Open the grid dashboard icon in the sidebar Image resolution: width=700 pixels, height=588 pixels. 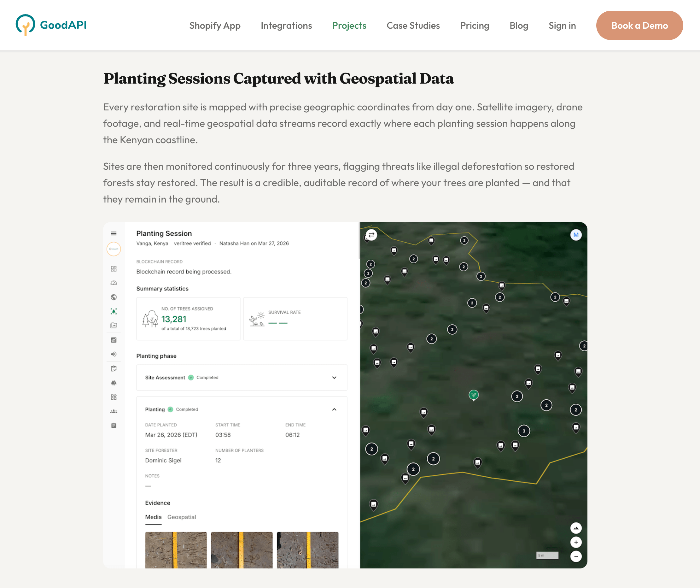pos(114,268)
